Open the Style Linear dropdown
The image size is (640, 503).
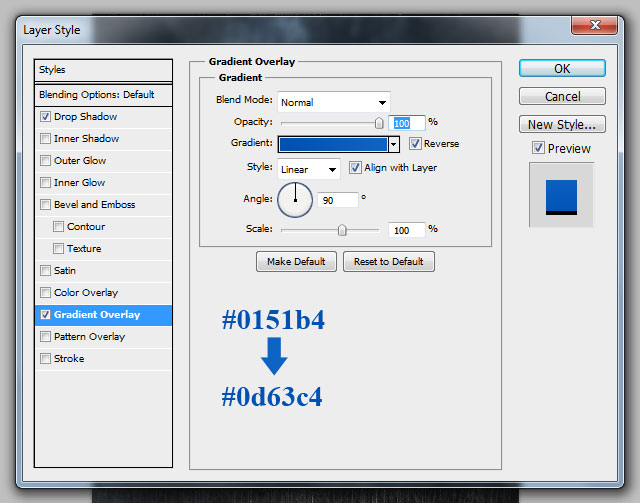pyautogui.click(x=309, y=169)
